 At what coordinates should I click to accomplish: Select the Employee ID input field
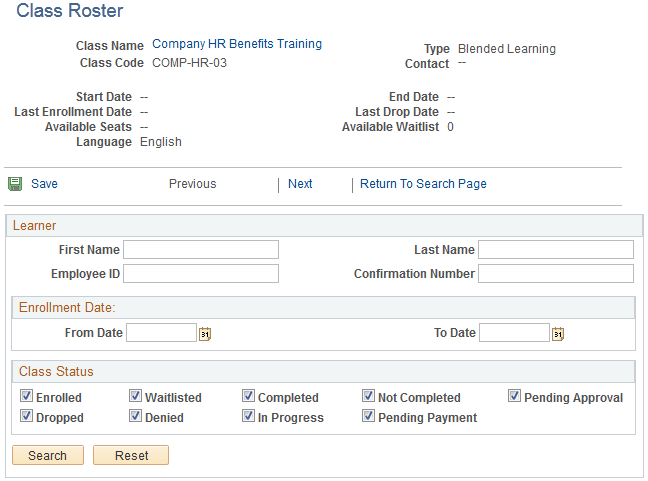coord(201,274)
